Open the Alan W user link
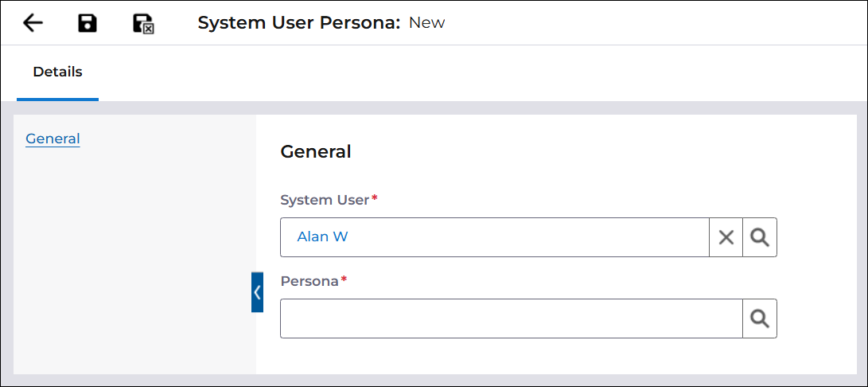This screenshot has height=387, width=868. click(x=322, y=236)
